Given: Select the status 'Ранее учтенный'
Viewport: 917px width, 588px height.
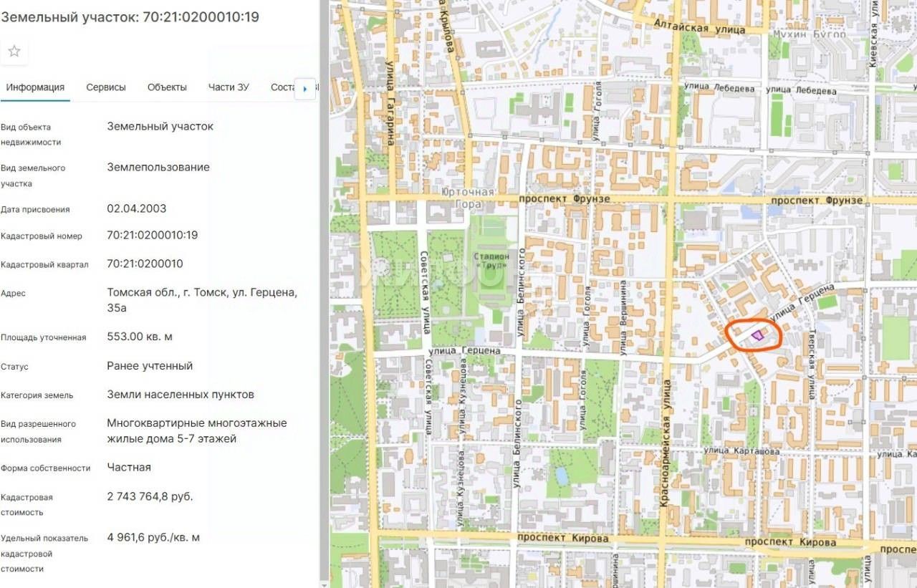Looking at the screenshot, I should [150, 366].
